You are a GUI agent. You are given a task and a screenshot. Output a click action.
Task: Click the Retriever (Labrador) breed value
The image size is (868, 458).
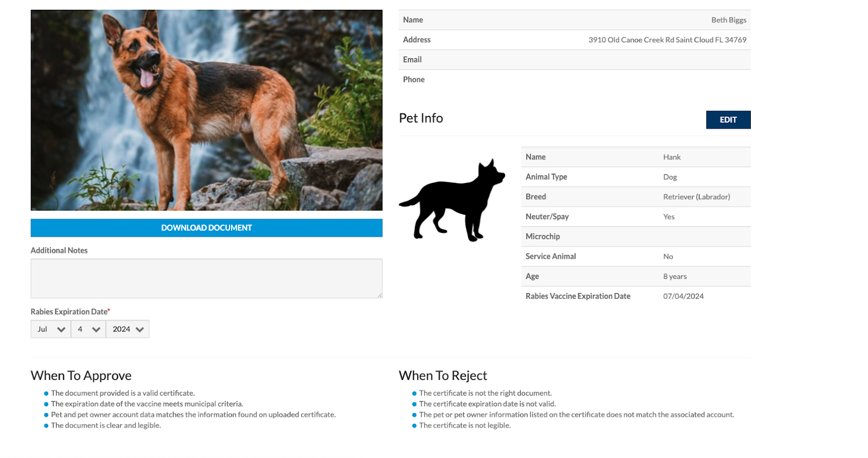coord(697,197)
